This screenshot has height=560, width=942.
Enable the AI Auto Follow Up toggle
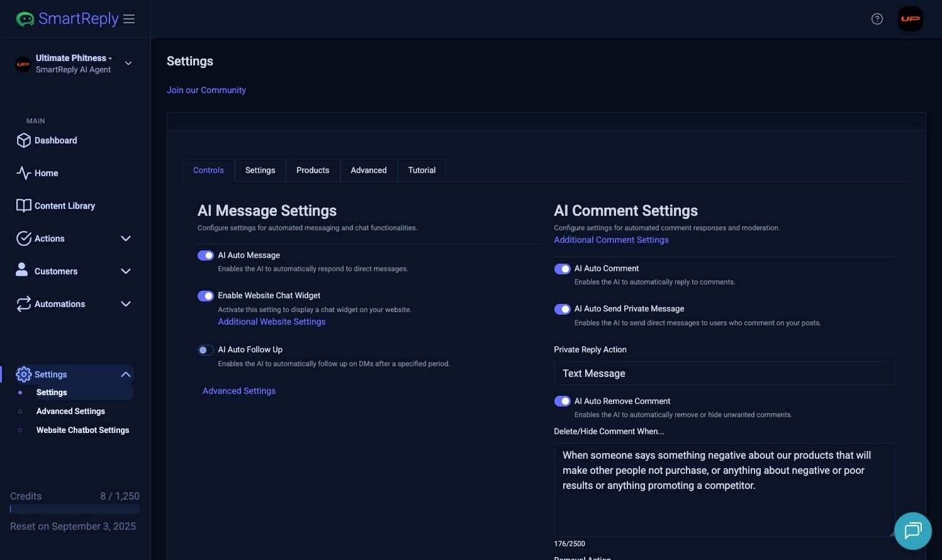206,350
